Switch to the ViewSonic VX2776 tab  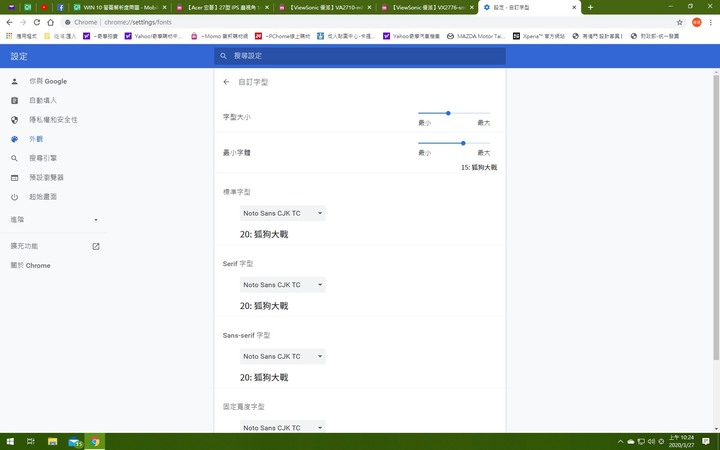[x=428, y=7]
